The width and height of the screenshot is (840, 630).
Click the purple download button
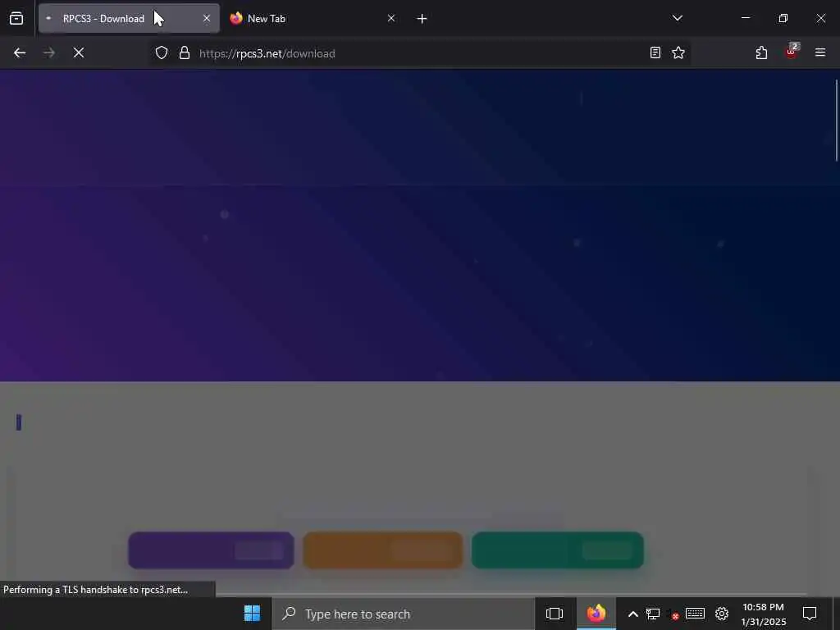(x=211, y=550)
